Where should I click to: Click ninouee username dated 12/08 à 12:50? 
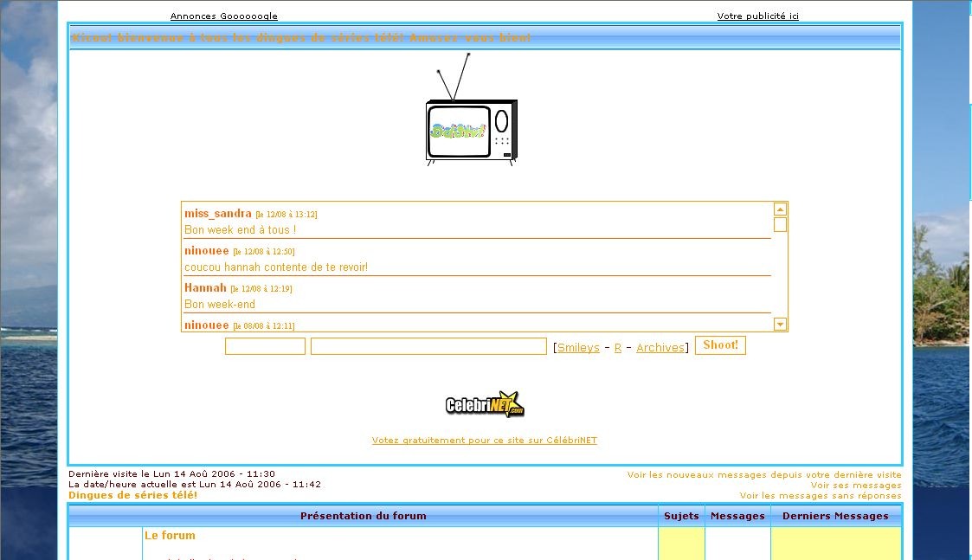206,250
